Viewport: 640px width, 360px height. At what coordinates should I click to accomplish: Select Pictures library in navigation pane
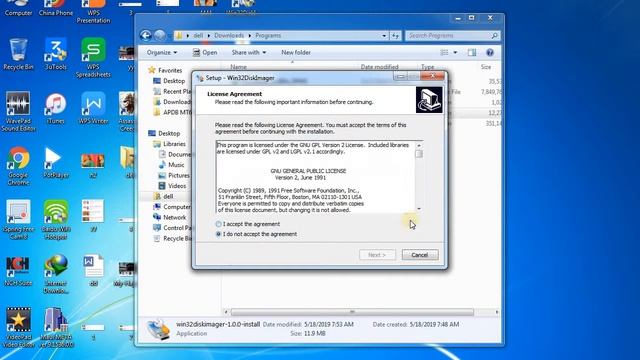174,175
